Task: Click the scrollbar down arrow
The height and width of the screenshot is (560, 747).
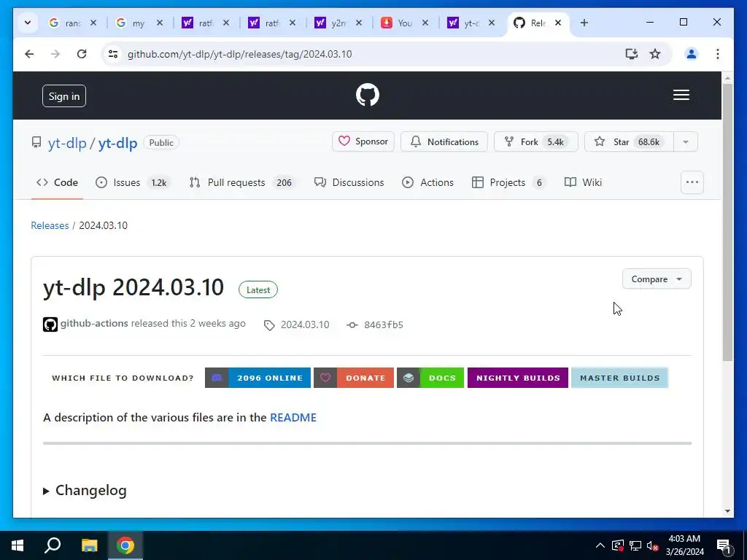Action: pyautogui.click(x=727, y=511)
